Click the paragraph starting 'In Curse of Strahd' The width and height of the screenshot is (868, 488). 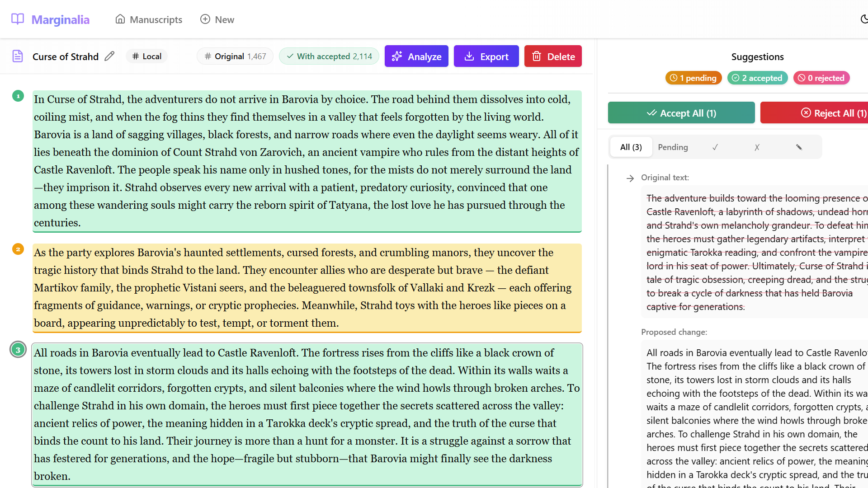pos(307,161)
